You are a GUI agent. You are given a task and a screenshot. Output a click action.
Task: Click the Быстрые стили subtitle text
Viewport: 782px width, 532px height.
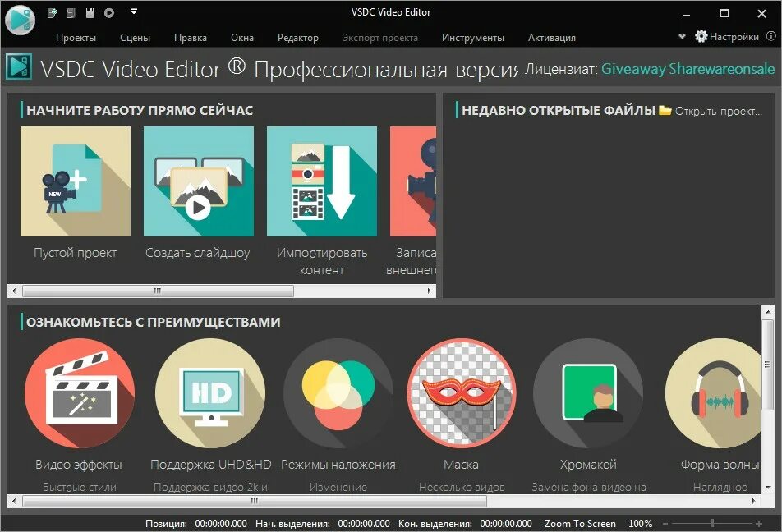pos(80,487)
